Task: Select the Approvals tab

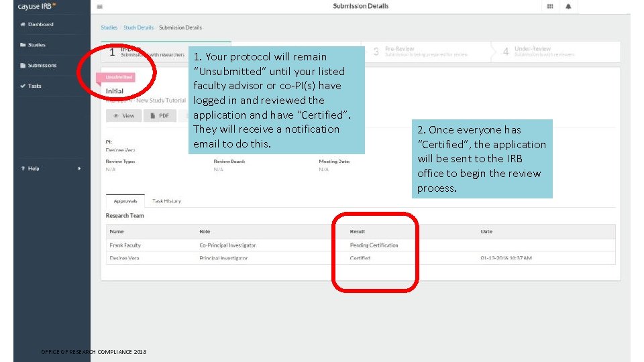Action: click(125, 201)
